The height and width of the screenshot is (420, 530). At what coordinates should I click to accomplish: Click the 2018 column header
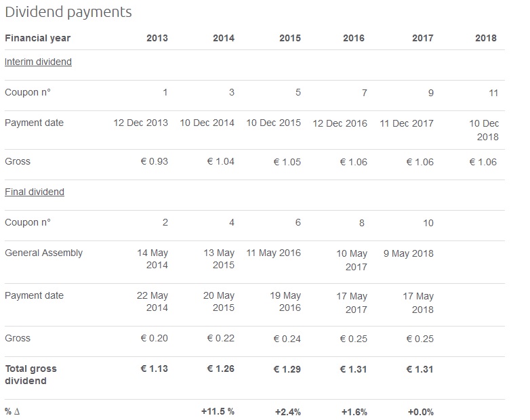(485, 38)
